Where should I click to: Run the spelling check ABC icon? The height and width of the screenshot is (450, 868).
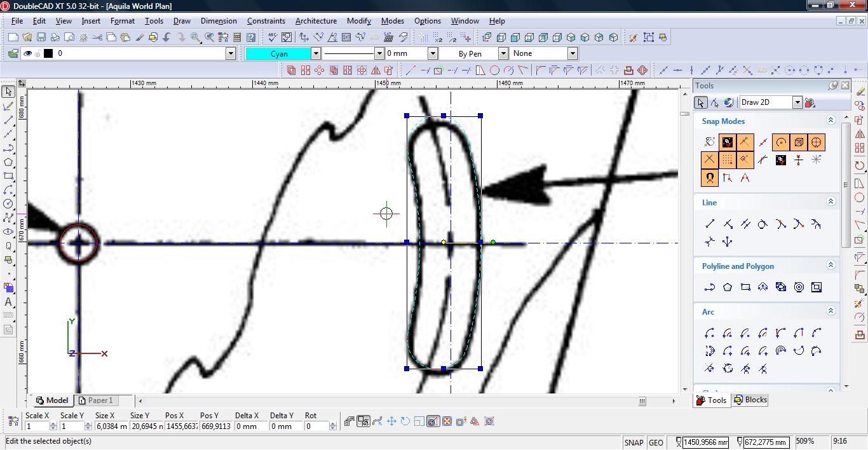[273, 37]
